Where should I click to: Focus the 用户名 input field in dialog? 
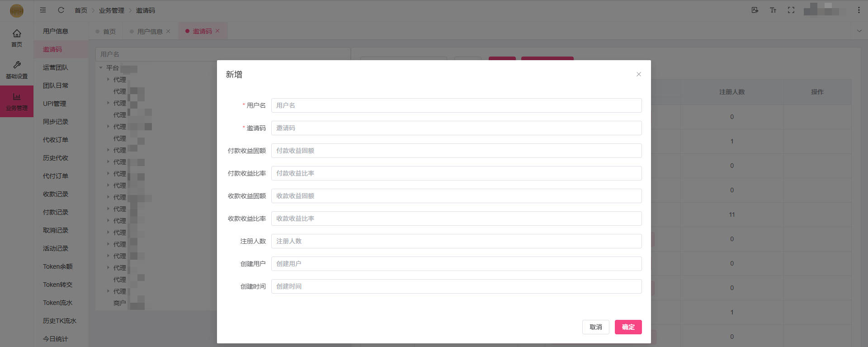(456, 105)
